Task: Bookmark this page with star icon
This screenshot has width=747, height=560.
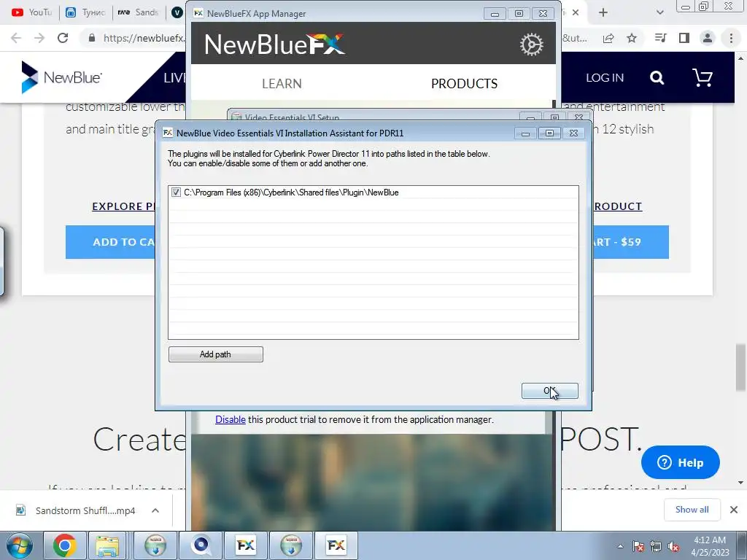Action: (x=632, y=38)
